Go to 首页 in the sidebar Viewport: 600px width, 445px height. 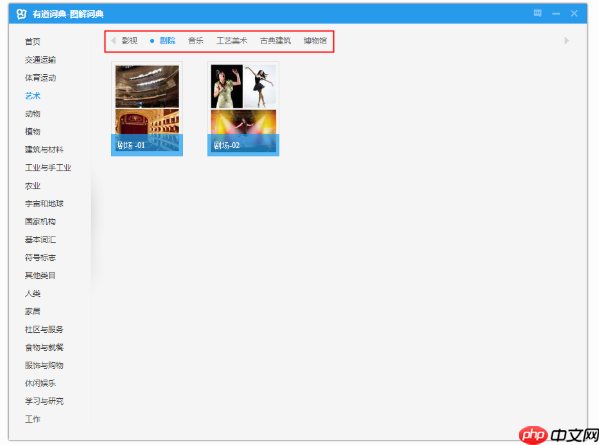tap(33, 41)
